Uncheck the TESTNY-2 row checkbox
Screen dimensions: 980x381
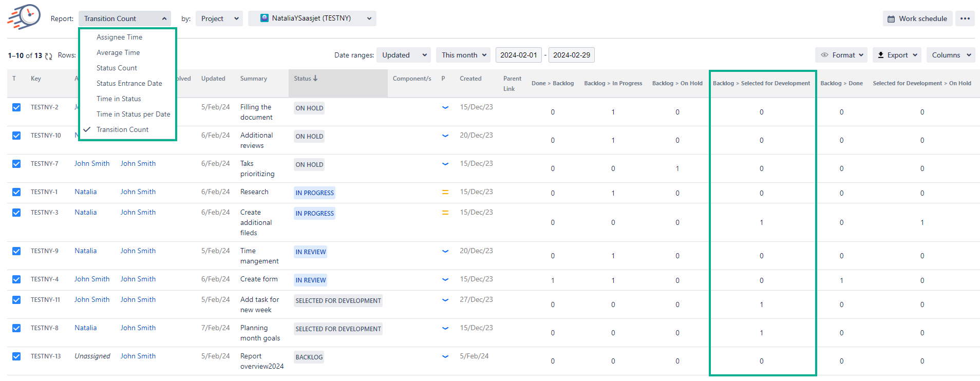point(16,107)
